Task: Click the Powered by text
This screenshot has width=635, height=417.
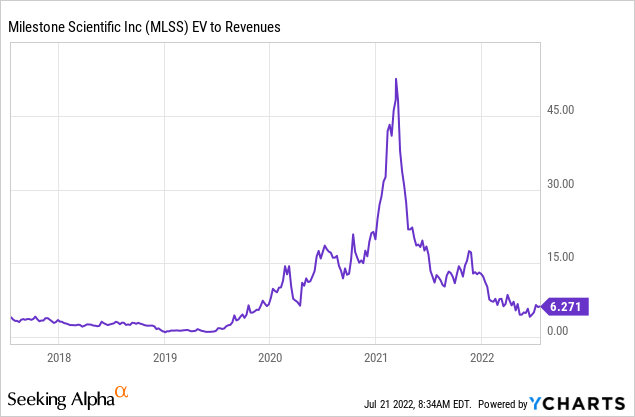Action: 503,404
